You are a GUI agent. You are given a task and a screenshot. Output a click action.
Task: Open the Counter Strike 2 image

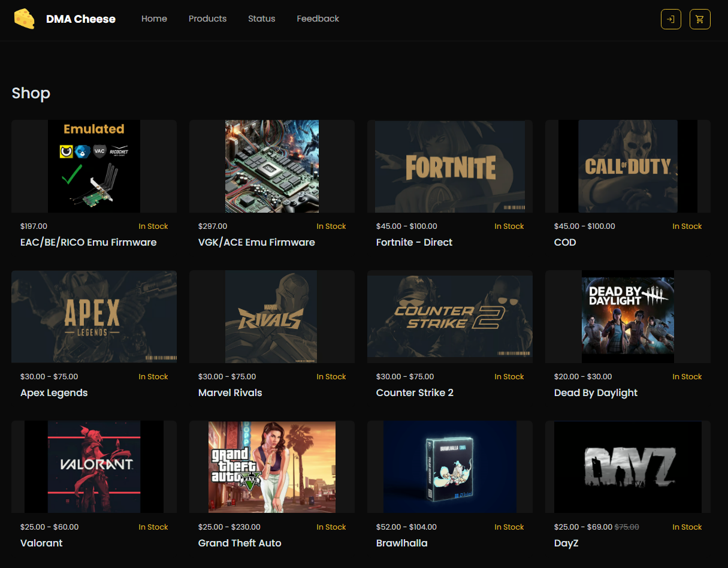click(x=449, y=316)
